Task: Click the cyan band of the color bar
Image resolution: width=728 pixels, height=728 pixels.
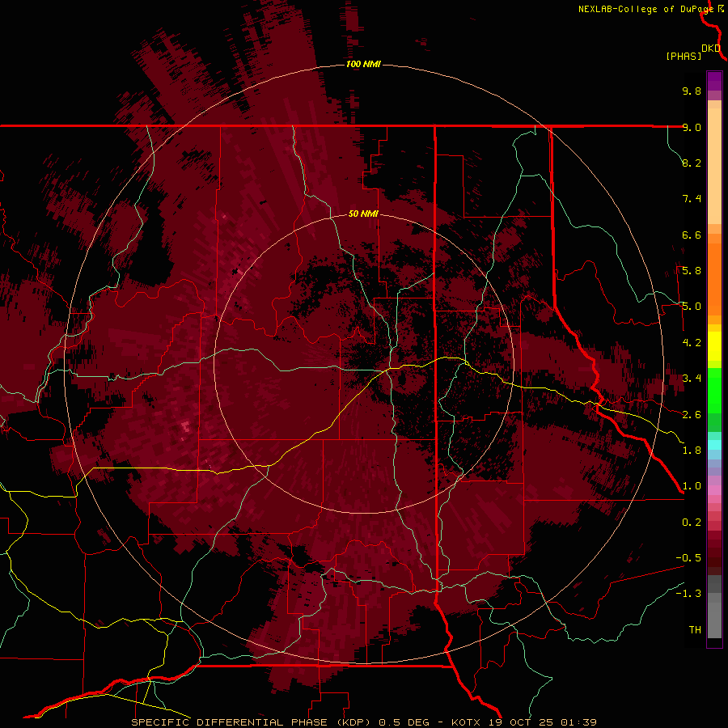Action: 714,445
